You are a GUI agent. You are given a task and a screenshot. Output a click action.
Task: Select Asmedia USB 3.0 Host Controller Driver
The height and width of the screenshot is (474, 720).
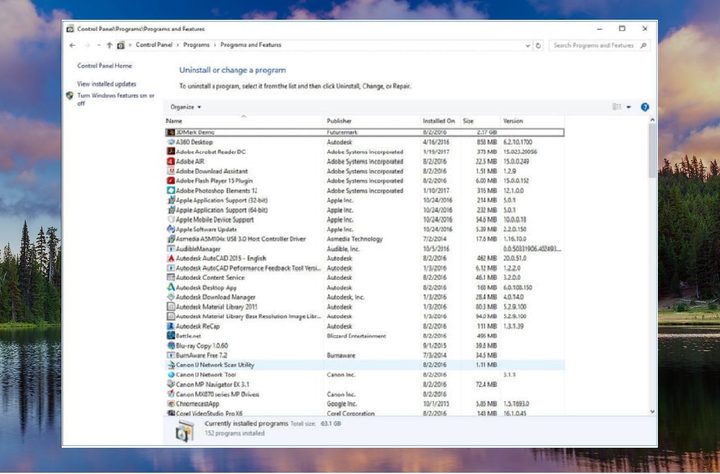[x=365, y=239]
